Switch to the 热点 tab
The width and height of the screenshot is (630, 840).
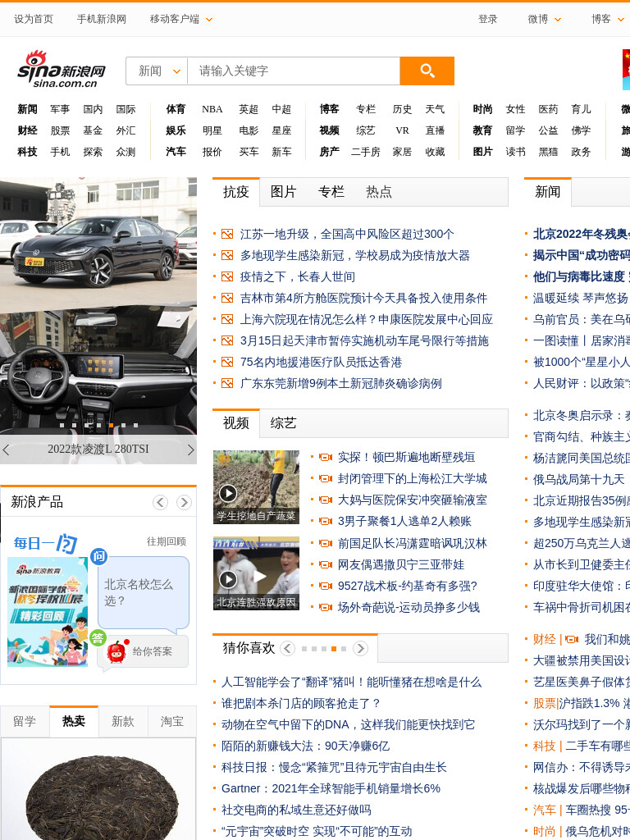[379, 192]
